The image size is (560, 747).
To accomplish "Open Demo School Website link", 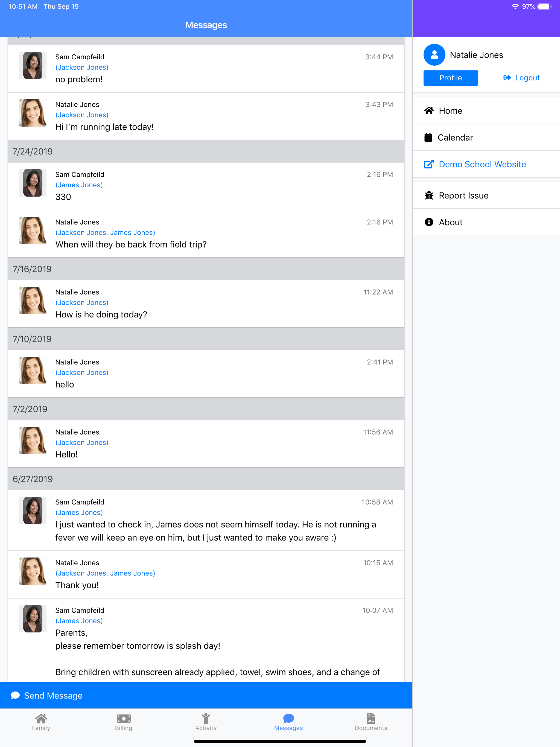I will tap(482, 164).
